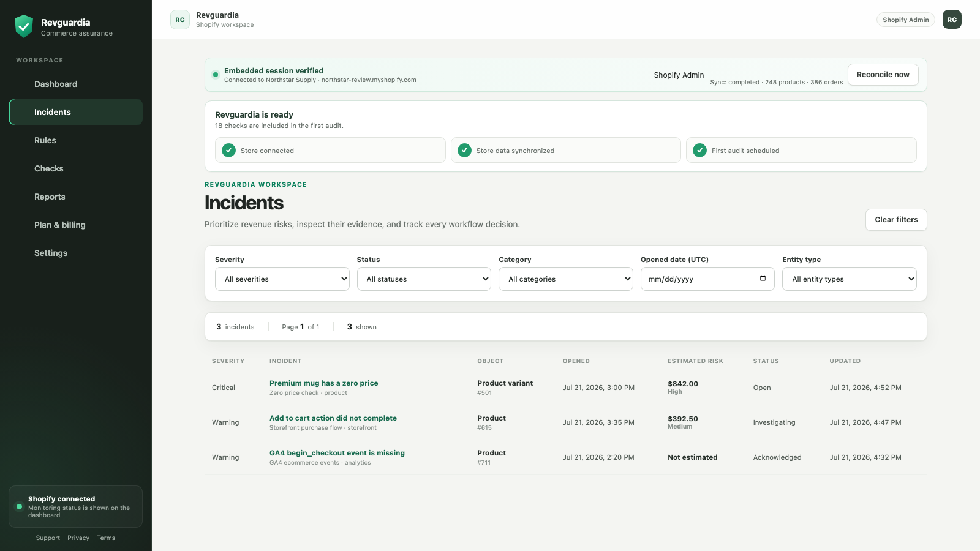Click the Store data synchronized checkmark icon
980x551 pixels.
[464, 150]
